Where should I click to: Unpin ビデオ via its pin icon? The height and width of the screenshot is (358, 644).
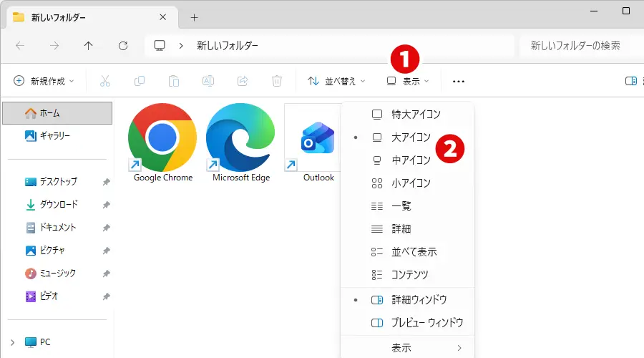pos(106,296)
